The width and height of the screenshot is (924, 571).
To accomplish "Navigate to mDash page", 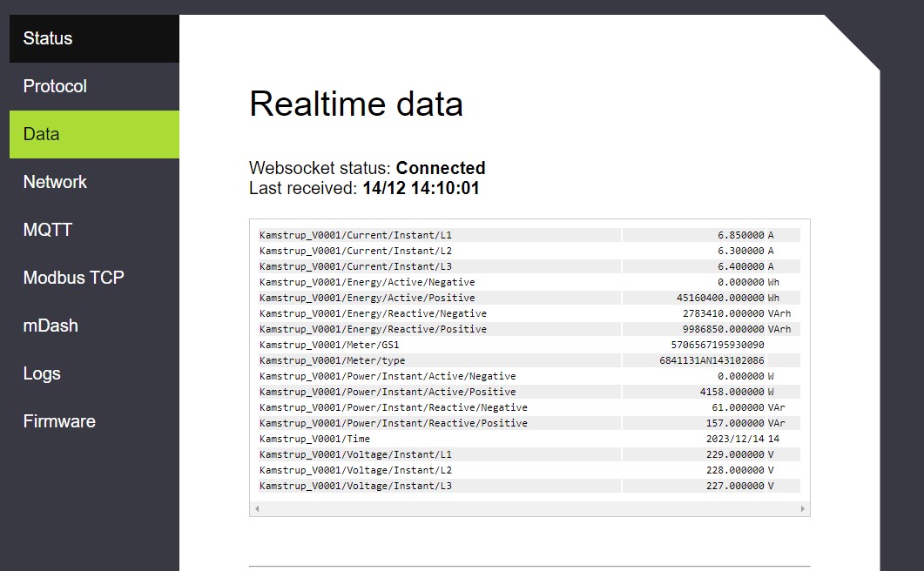I will click(x=94, y=326).
